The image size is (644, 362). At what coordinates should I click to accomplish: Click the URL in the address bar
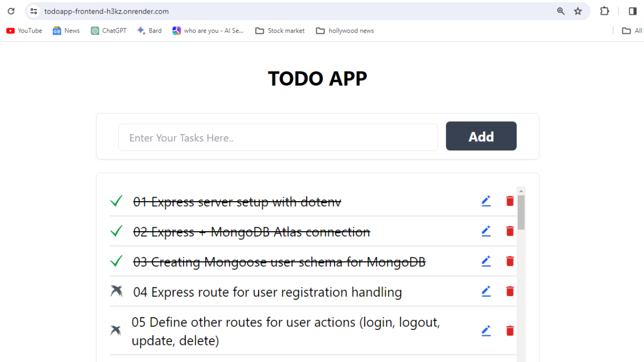[107, 11]
